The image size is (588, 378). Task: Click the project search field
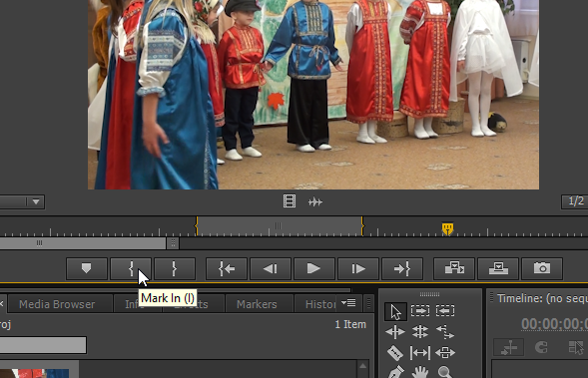coord(43,345)
